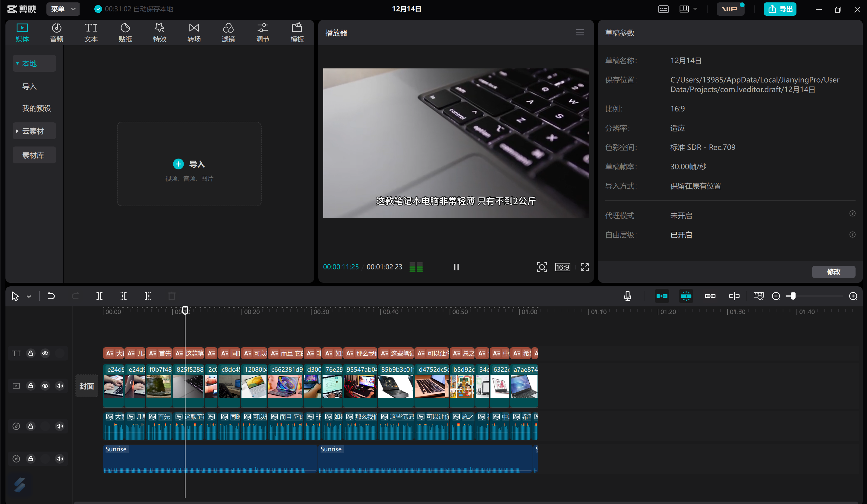The height and width of the screenshot is (504, 867).
Task: Open the 菜单 menu dropdown
Action: [63, 9]
